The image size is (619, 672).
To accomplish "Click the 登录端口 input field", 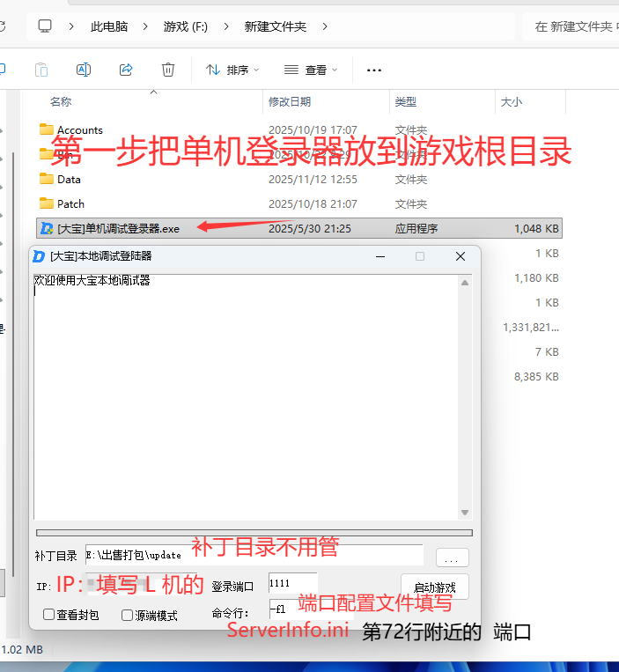I will click(x=292, y=583).
